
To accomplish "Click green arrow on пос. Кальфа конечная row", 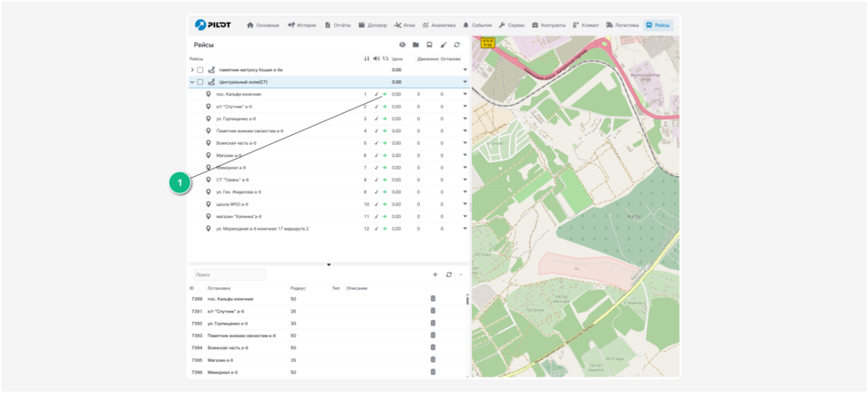I will pyautogui.click(x=384, y=94).
